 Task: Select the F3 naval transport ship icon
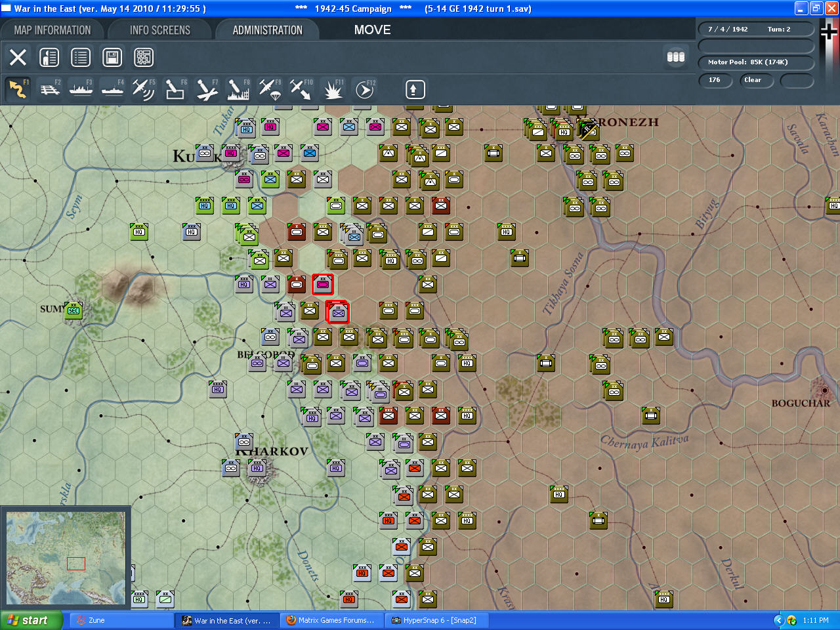[81, 89]
